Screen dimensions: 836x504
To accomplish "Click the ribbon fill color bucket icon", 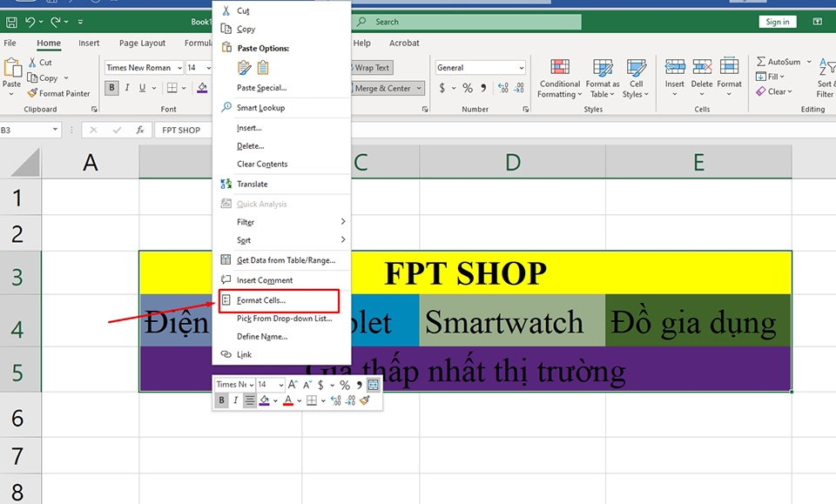I will 202,88.
